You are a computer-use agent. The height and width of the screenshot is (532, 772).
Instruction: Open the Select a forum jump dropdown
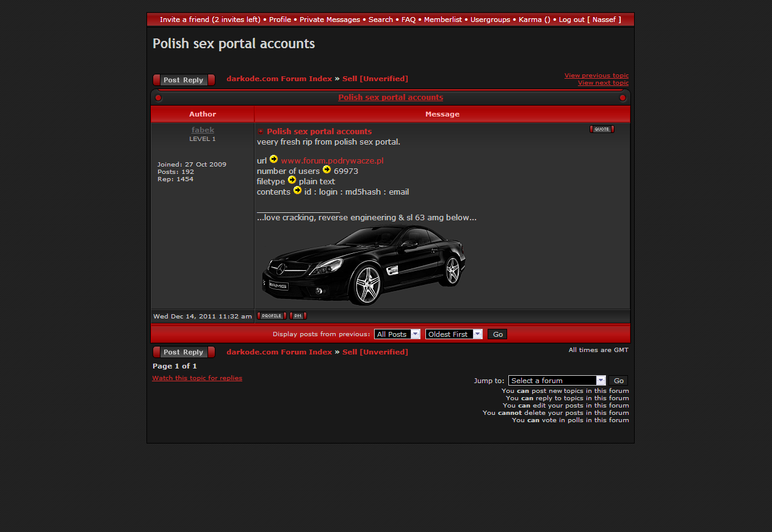[557, 381]
